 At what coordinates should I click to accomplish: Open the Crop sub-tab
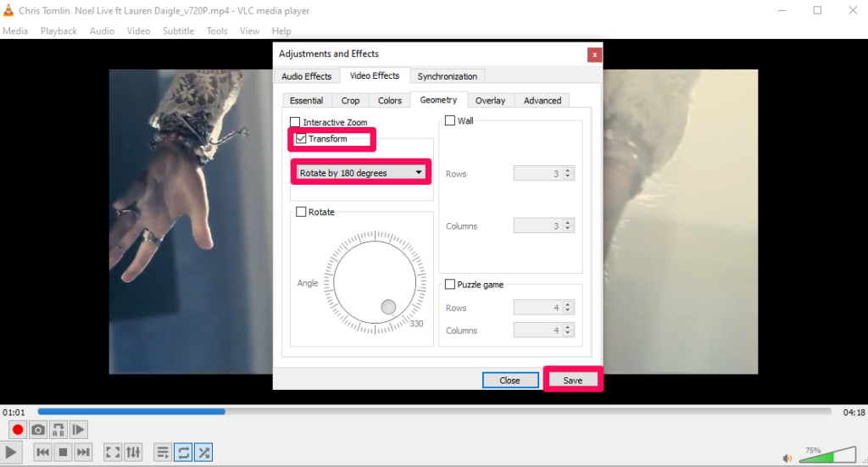coord(350,101)
